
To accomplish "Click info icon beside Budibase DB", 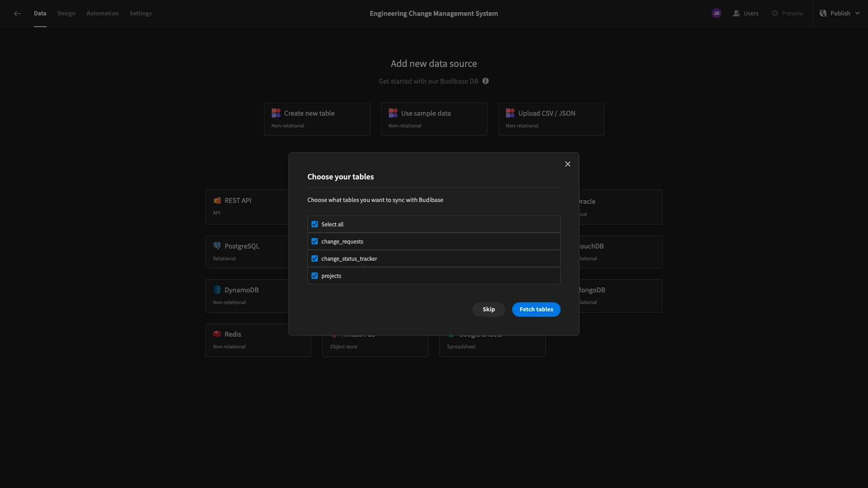I will coord(485,81).
